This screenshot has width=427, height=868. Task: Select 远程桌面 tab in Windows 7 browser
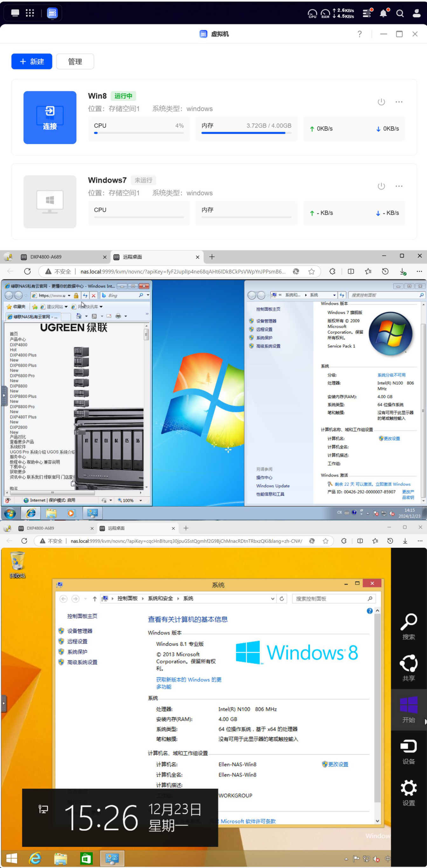point(157,257)
